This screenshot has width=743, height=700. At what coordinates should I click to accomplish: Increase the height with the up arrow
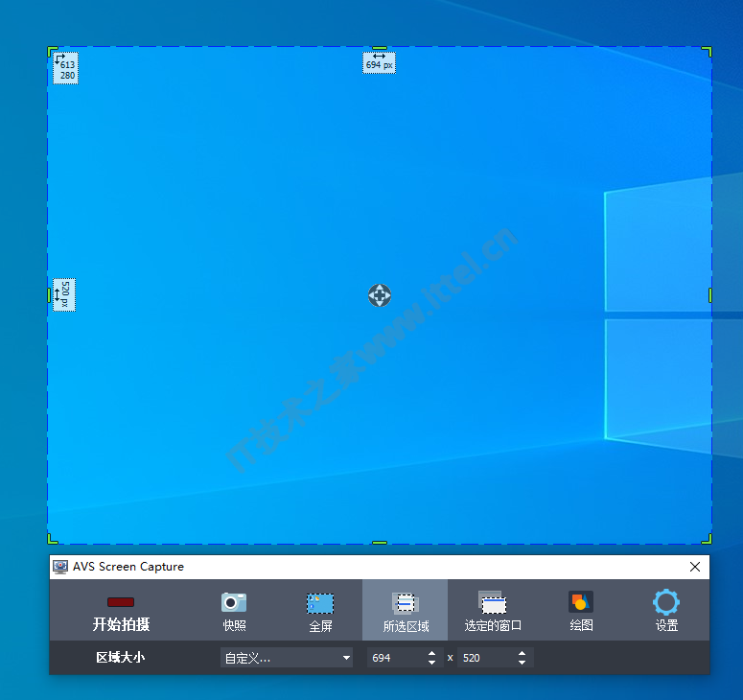[x=522, y=653]
